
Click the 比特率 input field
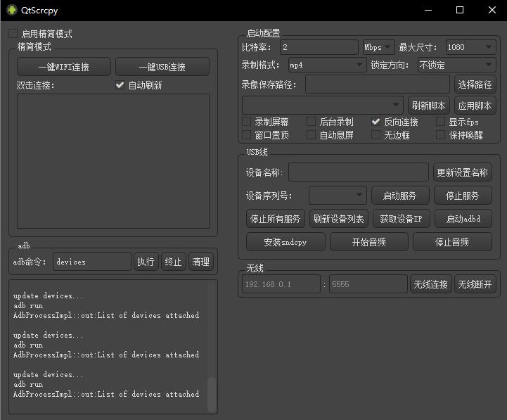319,47
